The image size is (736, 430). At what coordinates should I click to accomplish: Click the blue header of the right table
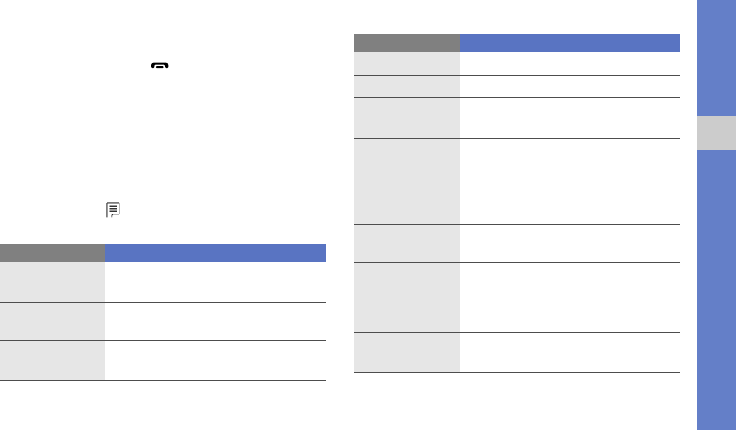(570, 43)
